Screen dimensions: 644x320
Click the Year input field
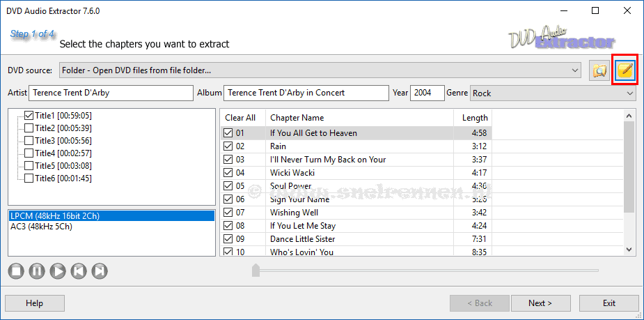point(427,93)
